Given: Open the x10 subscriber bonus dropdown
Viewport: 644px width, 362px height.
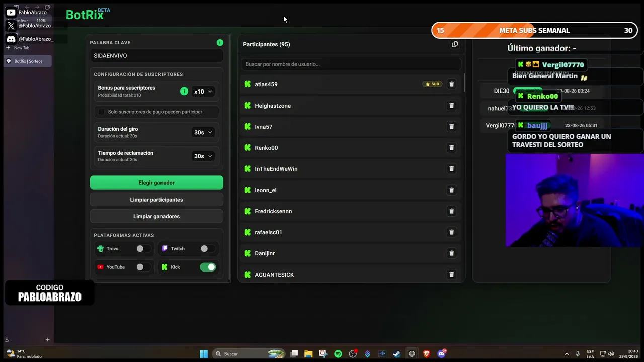Looking at the screenshot, I should coord(203,92).
